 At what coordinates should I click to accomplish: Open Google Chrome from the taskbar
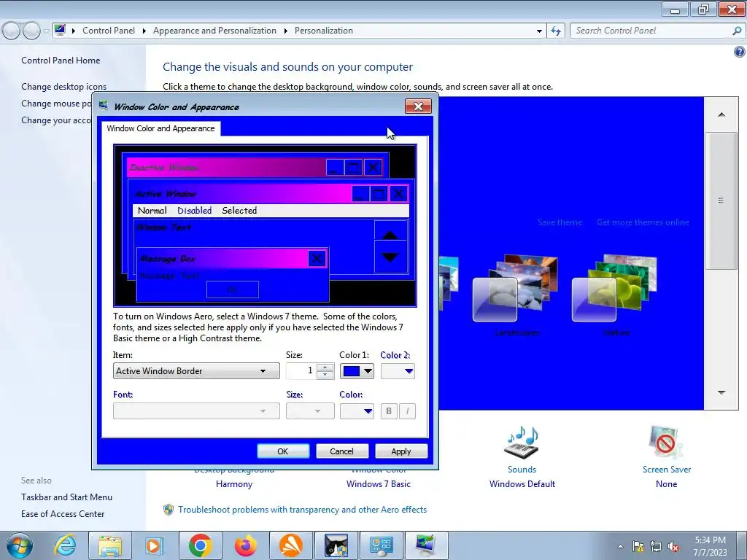point(200,545)
